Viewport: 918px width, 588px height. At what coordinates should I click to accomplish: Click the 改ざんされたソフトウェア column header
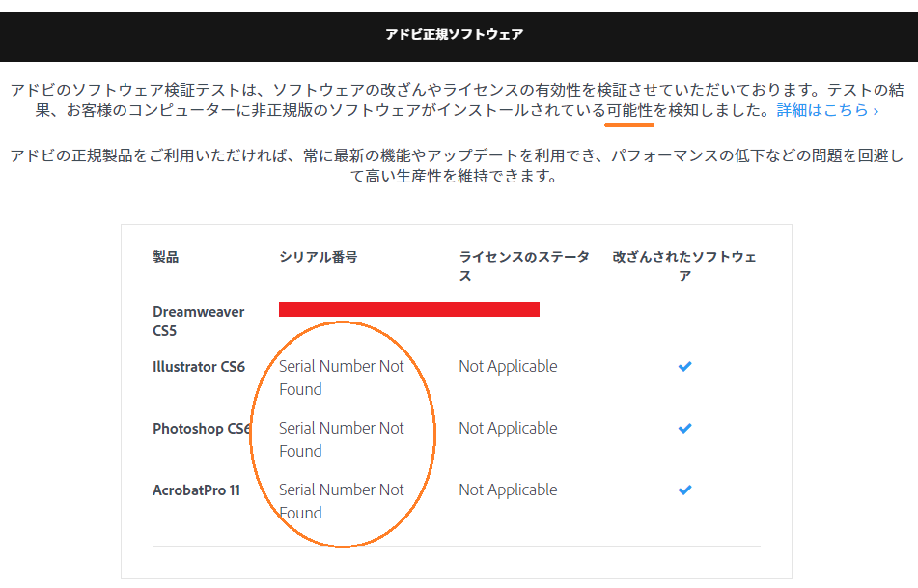683,266
